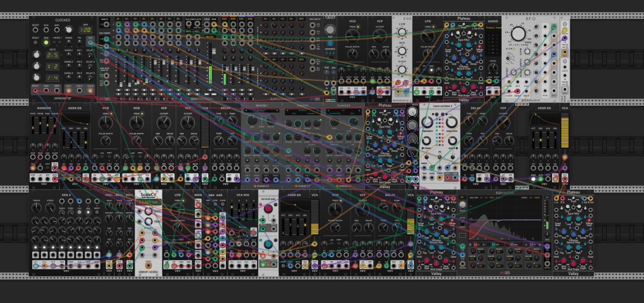
Task: Click the MixMaster master fader
Action: tap(214, 51)
